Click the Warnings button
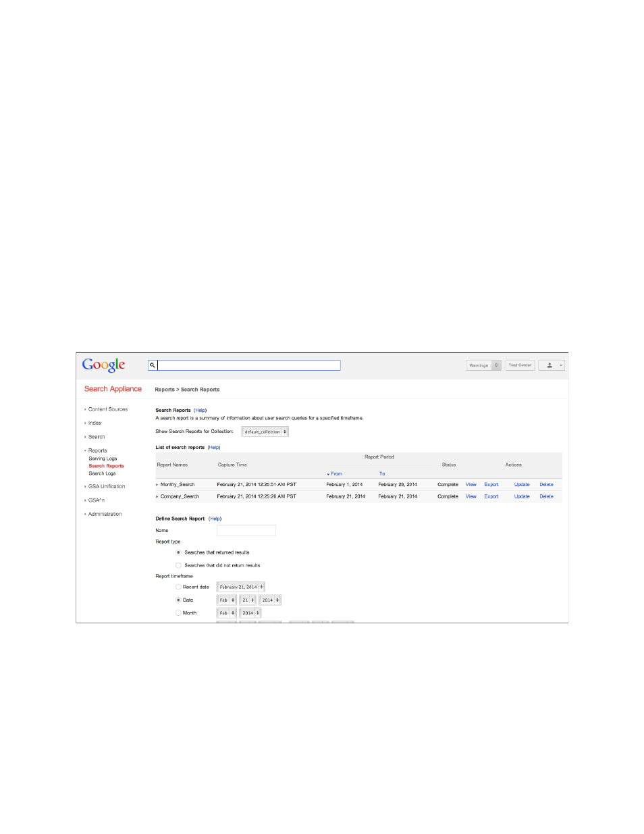 pos(479,365)
